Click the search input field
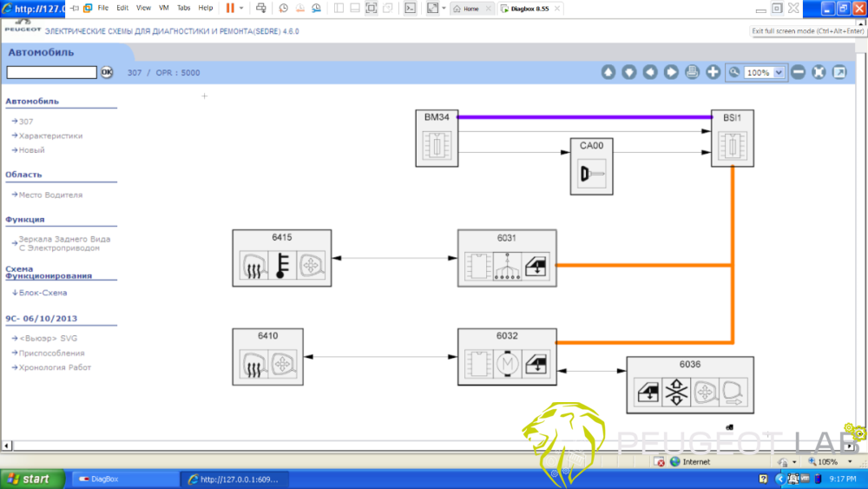868x489 pixels. (x=51, y=73)
